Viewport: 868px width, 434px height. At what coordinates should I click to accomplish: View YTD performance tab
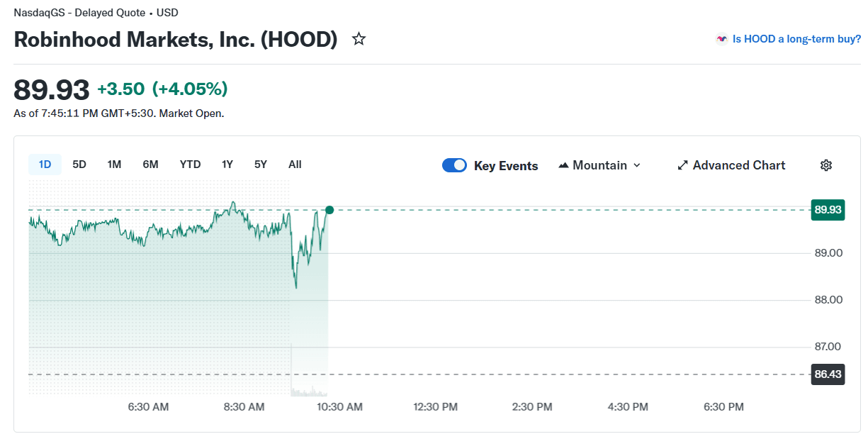pyautogui.click(x=190, y=164)
